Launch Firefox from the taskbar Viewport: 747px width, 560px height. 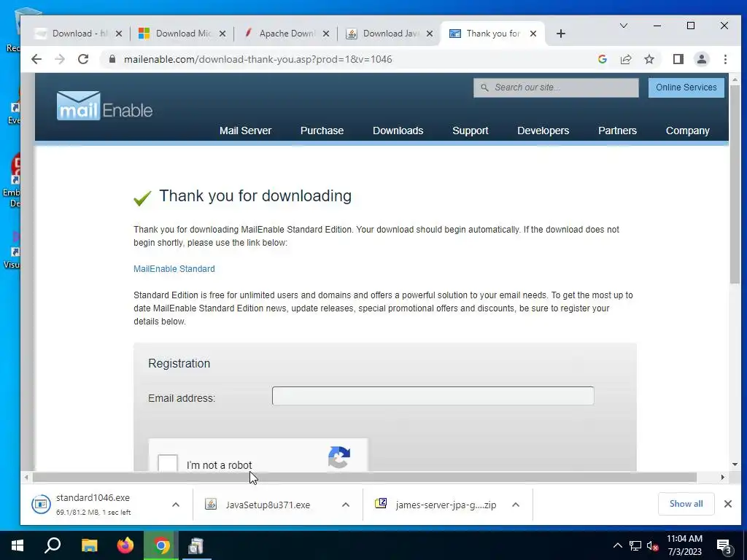click(125, 545)
